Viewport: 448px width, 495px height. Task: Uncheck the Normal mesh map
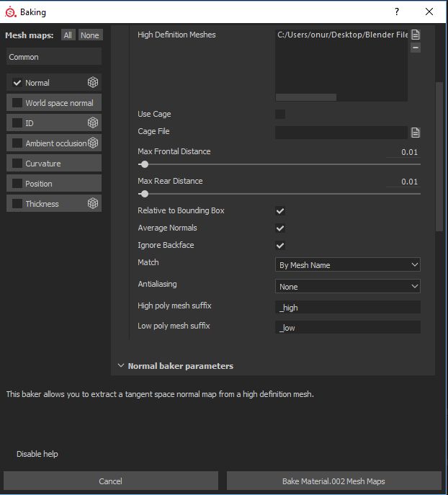click(x=17, y=83)
